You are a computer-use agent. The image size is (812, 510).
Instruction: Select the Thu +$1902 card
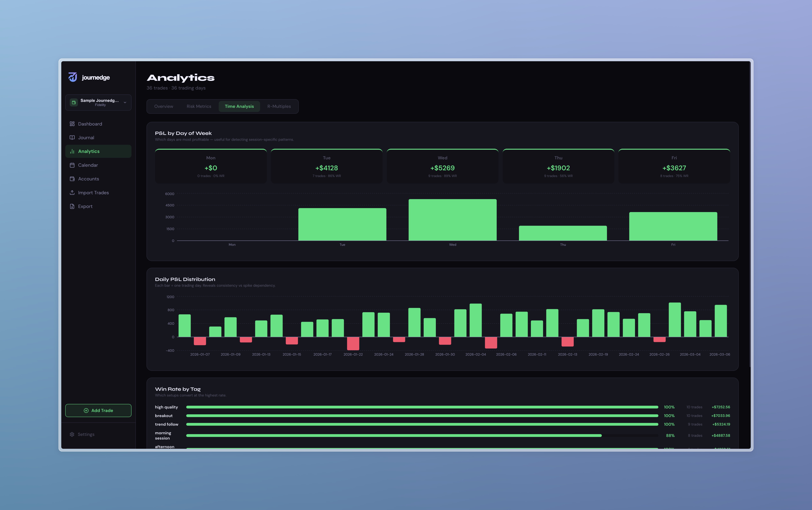[558, 166]
